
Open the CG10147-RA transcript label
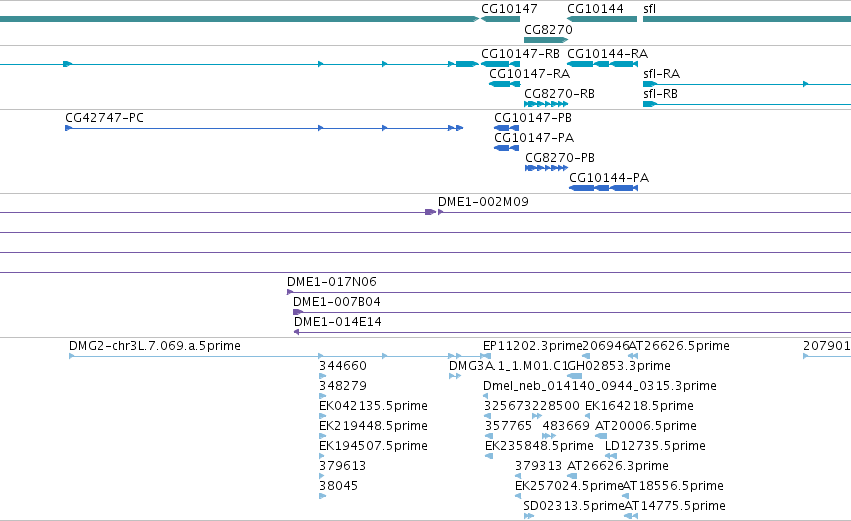point(529,74)
